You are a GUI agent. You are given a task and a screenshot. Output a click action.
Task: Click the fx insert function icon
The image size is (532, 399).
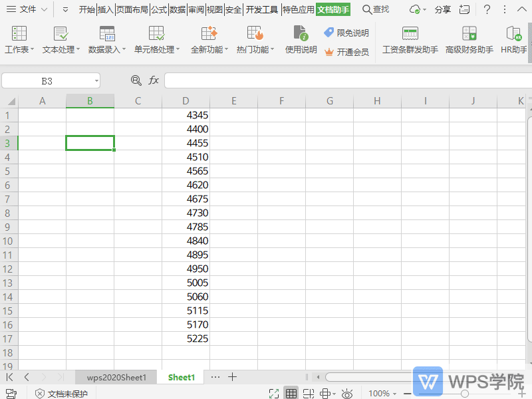(154, 80)
